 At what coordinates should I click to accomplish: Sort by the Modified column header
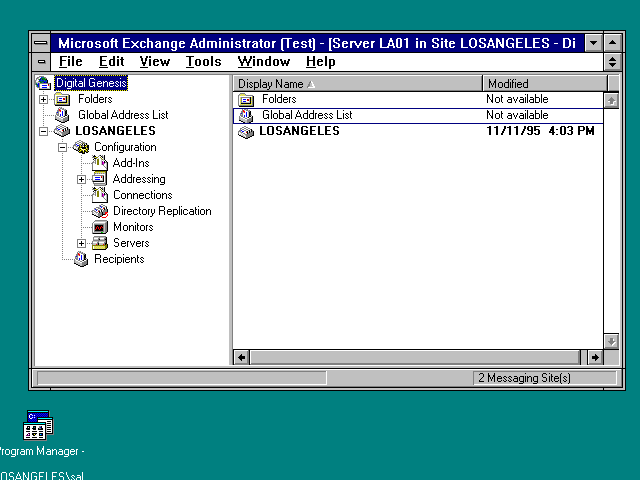(545, 84)
